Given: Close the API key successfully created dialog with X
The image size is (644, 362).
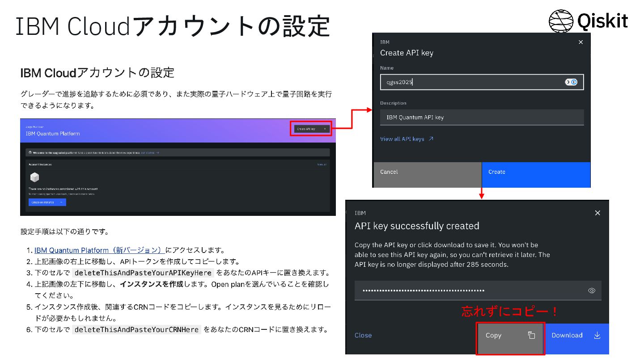Looking at the screenshot, I should (x=597, y=213).
